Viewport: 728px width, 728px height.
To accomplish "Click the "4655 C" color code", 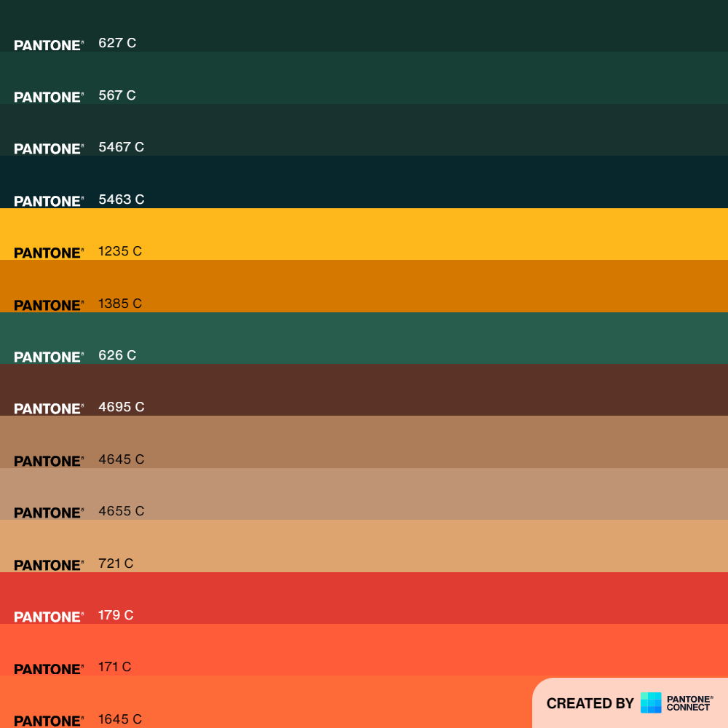I will (121, 511).
